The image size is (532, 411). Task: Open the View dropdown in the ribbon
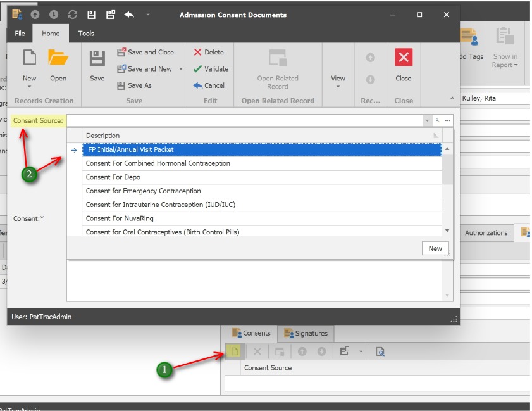338,82
